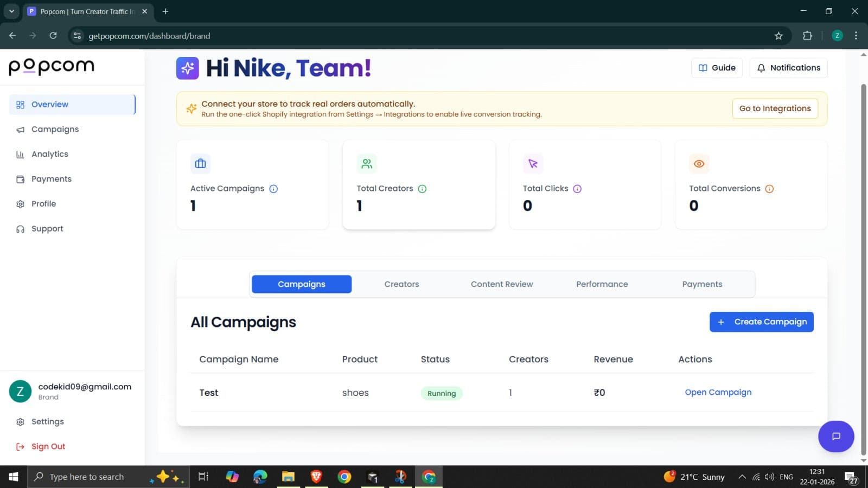Switch to the Creators tab
This screenshot has width=868, height=488.
(x=401, y=284)
